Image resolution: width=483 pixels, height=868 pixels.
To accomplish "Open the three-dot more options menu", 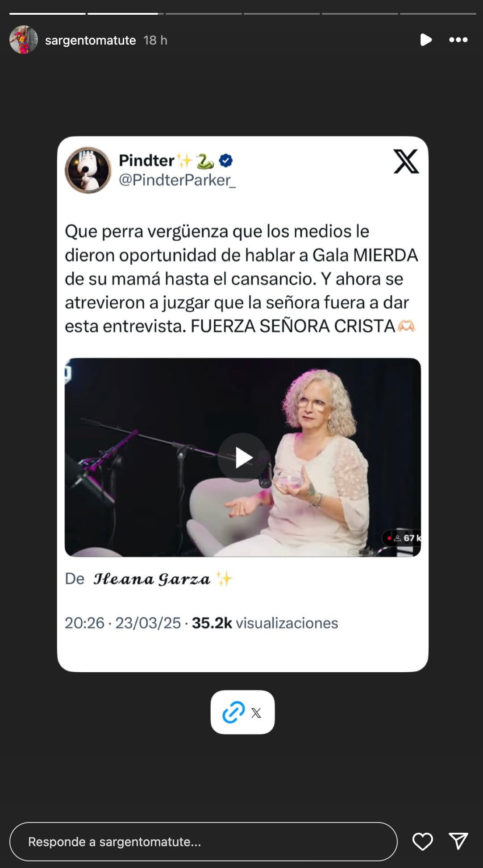I will tap(458, 40).
